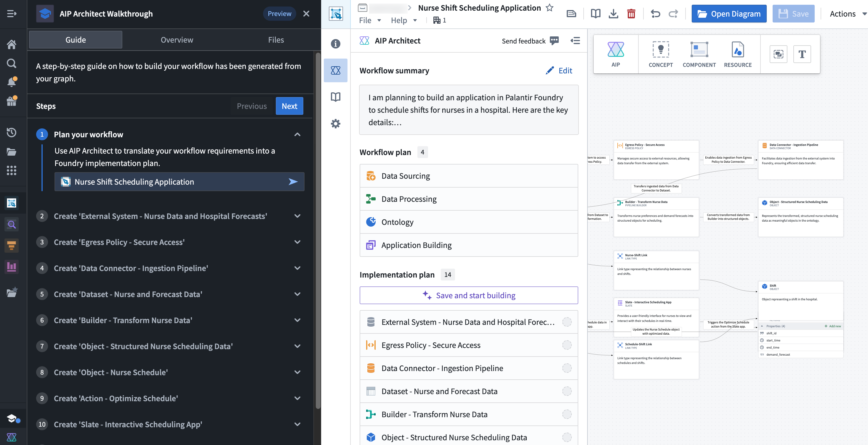The image size is (868, 445).
Task: Toggle Guide tab in walkthrough panel
Action: (75, 40)
